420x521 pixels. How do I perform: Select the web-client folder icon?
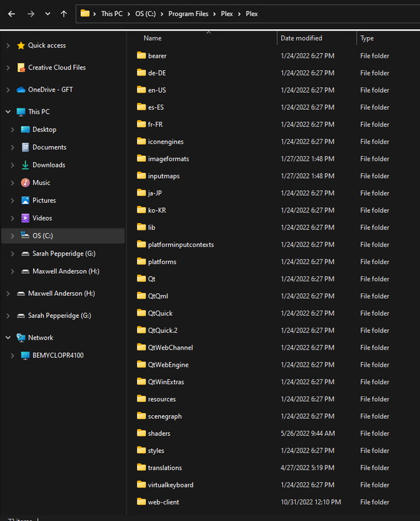click(x=142, y=501)
